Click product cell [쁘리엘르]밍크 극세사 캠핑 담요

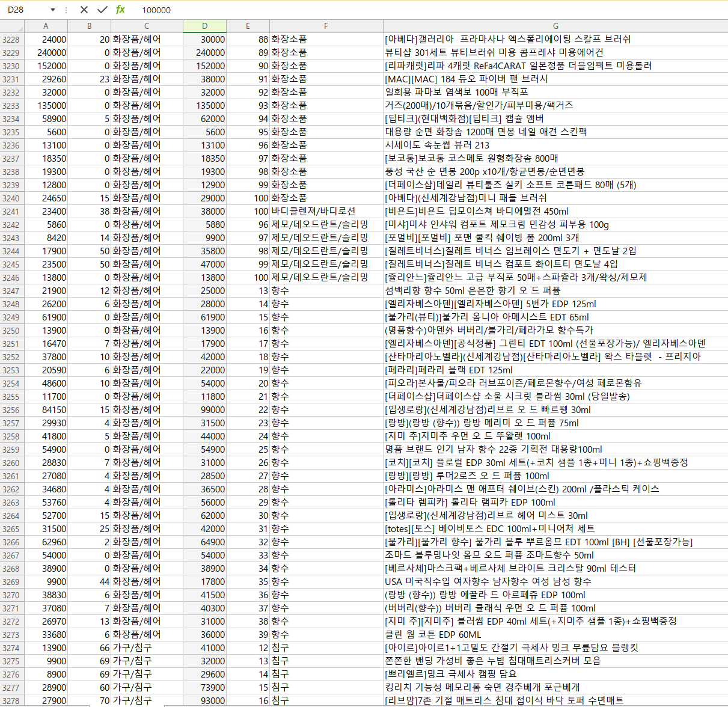point(555,674)
